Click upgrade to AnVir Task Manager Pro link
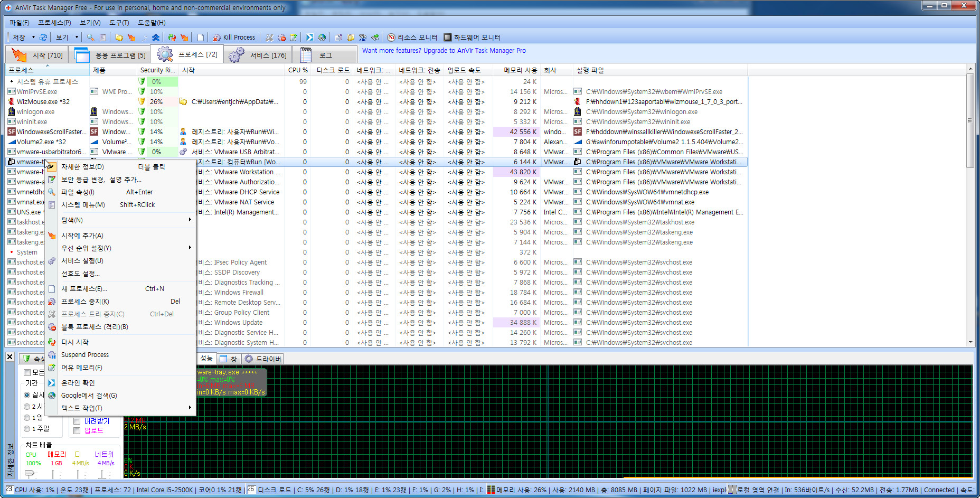The height and width of the screenshot is (498, 980). (444, 51)
